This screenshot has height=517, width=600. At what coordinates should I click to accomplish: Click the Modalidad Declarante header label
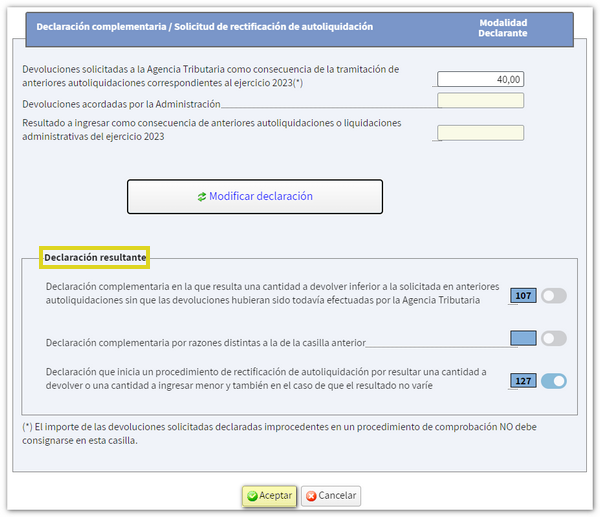point(504,28)
